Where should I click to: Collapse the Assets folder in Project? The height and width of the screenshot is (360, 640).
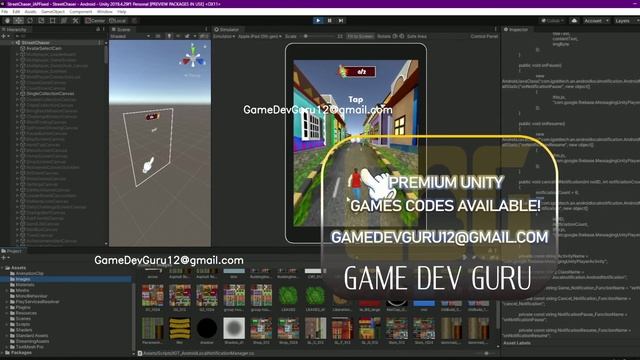click(x=3, y=268)
